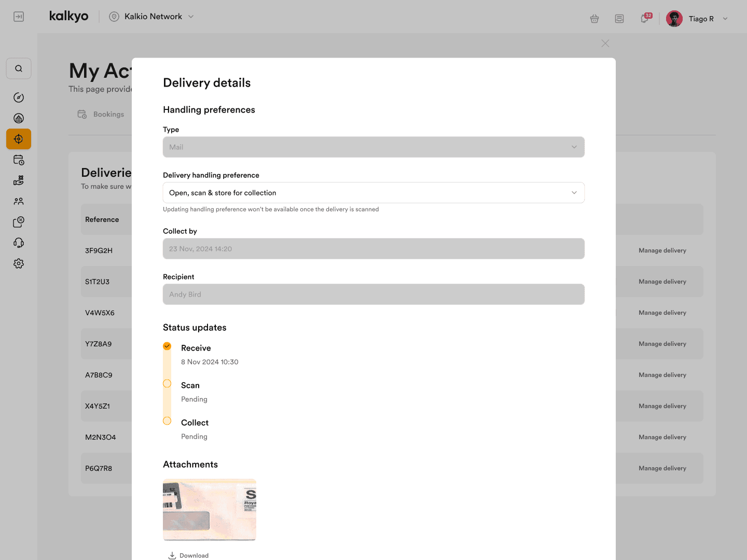The image size is (747, 560).
Task: Select the highlighted target icon in sidebar
Action: pos(19,139)
